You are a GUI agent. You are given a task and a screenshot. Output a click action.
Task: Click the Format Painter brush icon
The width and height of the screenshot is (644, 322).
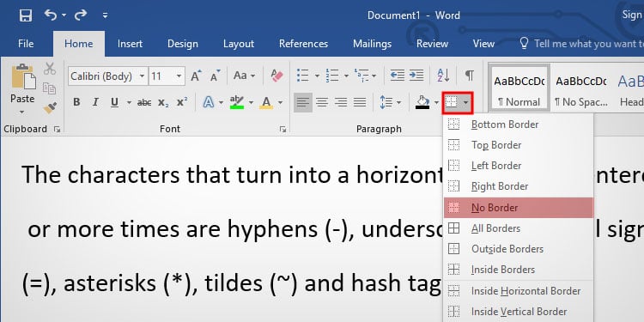[50, 107]
